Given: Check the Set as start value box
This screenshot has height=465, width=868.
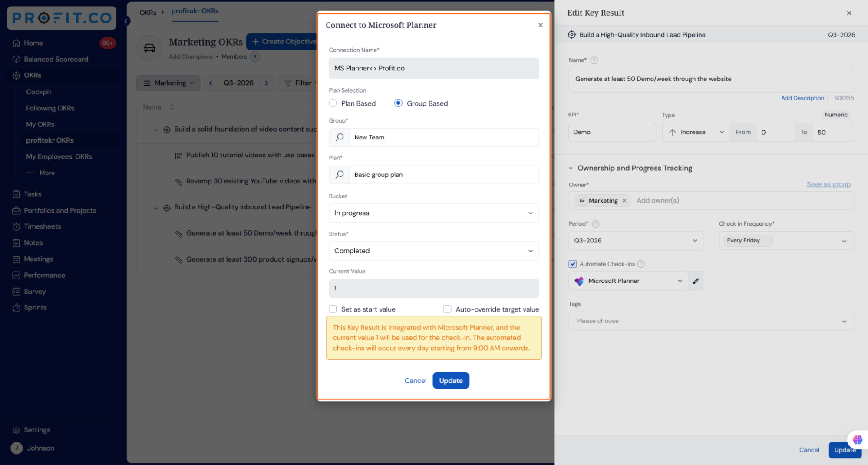Looking at the screenshot, I should 333,309.
